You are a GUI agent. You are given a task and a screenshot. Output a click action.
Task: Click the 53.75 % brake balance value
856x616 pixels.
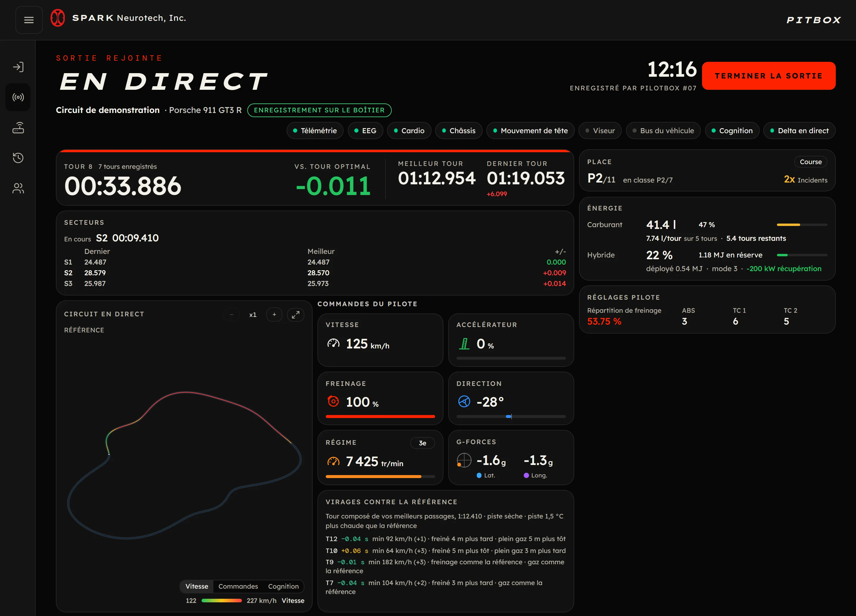[x=604, y=322]
